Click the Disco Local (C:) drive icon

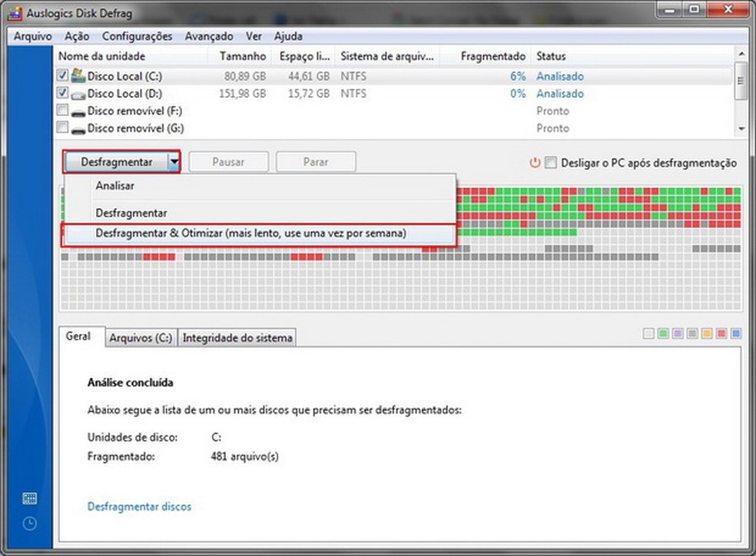click(78, 75)
